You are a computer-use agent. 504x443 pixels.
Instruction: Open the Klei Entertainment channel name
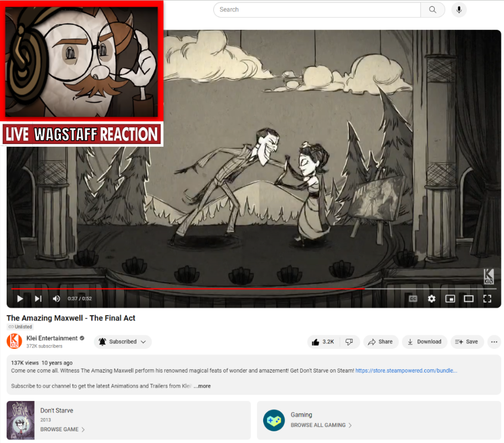coord(52,338)
